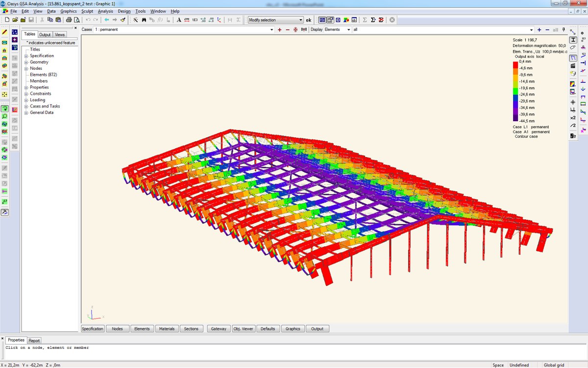The image size is (588, 368).
Task: Click the Obj. Viewer button
Action: pyautogui.click(x=243, y=329)
